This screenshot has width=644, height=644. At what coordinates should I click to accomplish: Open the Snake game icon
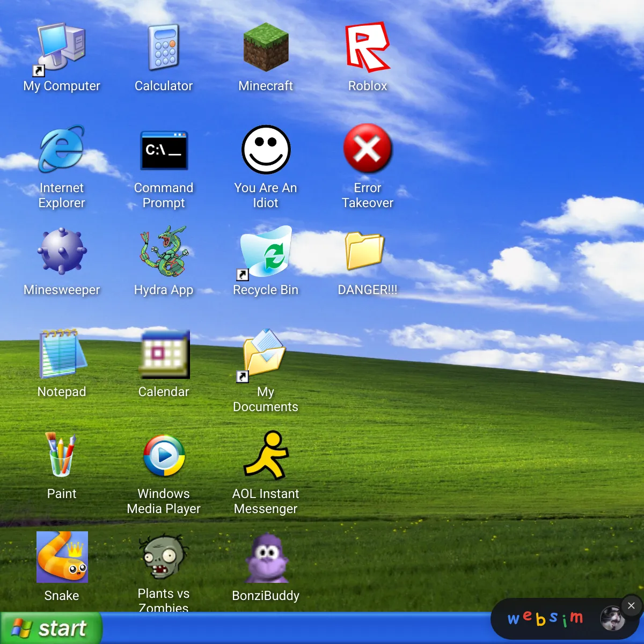[x=62, y=557]
